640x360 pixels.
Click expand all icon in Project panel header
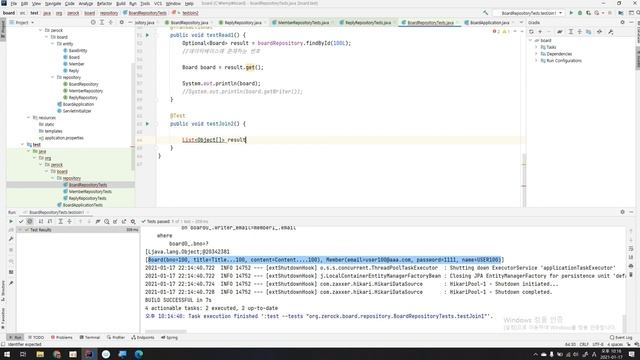click(102, 22)
